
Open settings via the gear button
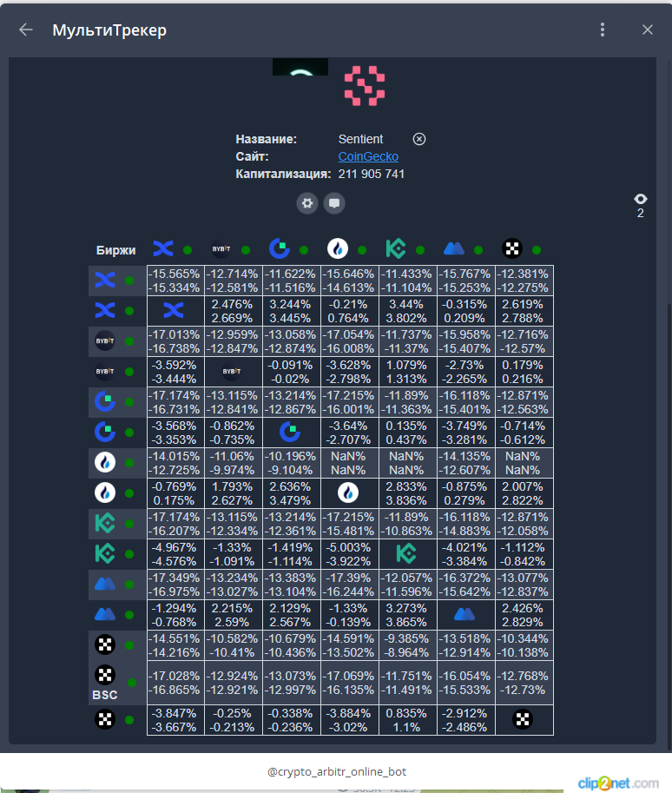(307, 203)
